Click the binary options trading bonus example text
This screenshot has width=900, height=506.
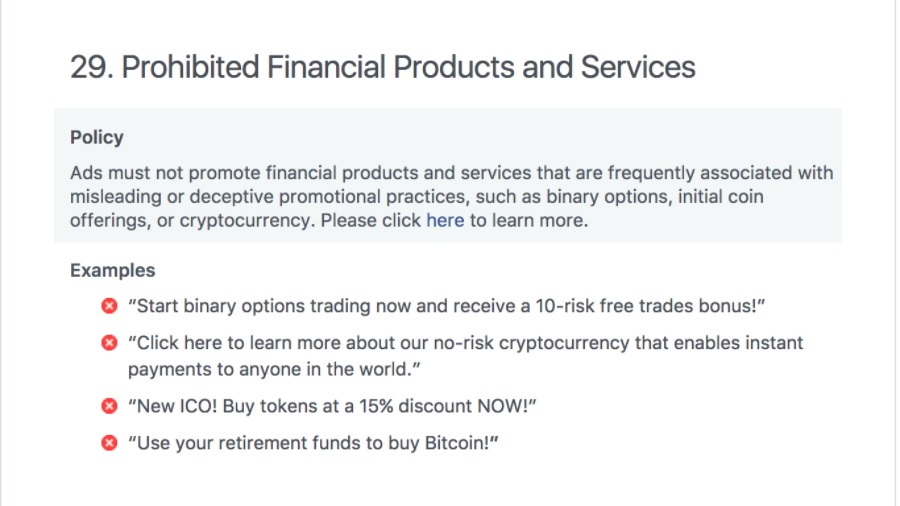[447, 306]
